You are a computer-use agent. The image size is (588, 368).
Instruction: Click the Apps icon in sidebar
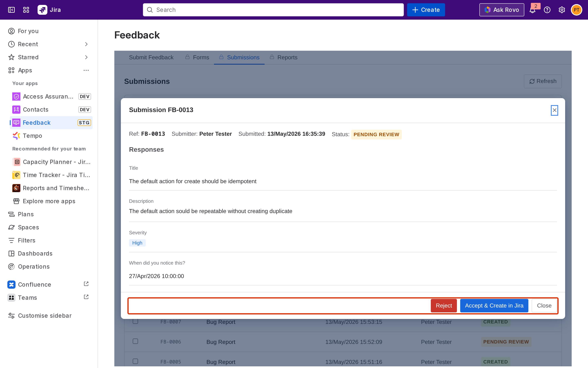(11, 70)
